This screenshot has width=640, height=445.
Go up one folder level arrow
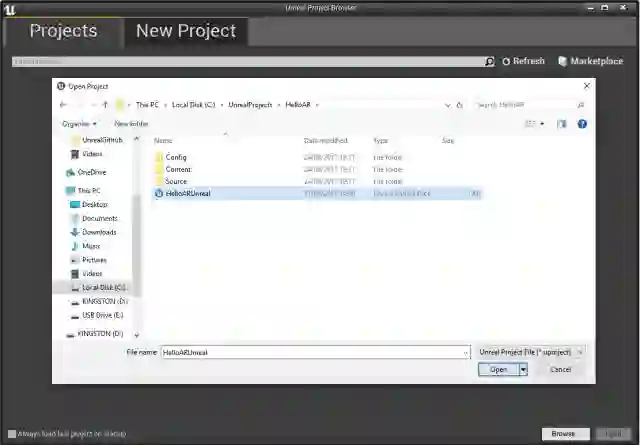click(x=105, y=105)
